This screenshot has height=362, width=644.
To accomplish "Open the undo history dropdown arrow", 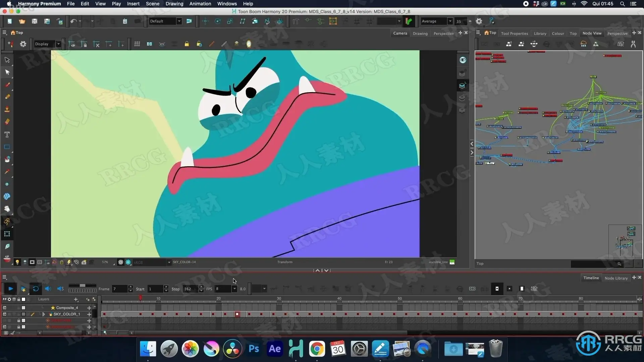I will point(80,21).
